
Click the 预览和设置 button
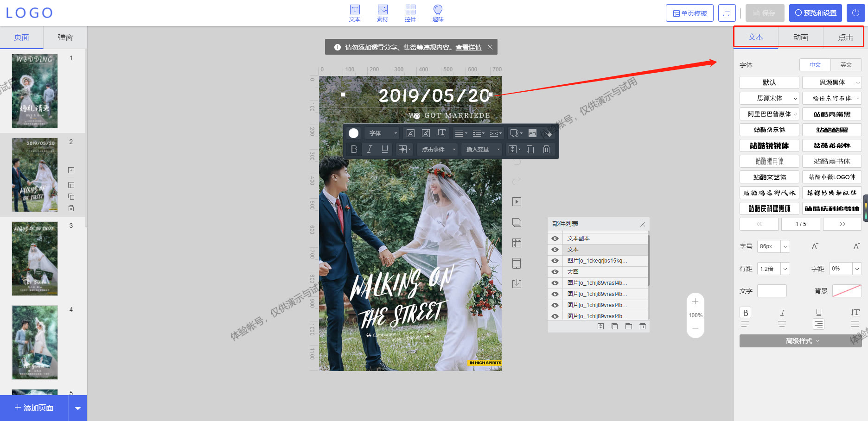pyautogui.click(x=815, y=13)
